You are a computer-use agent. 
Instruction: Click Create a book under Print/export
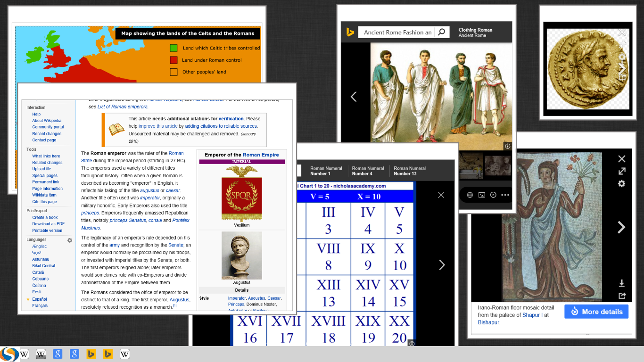point(45,217)
